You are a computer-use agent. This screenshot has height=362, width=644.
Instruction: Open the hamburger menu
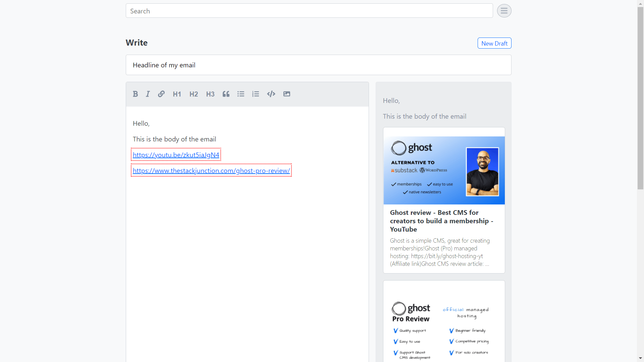[504, 11]
